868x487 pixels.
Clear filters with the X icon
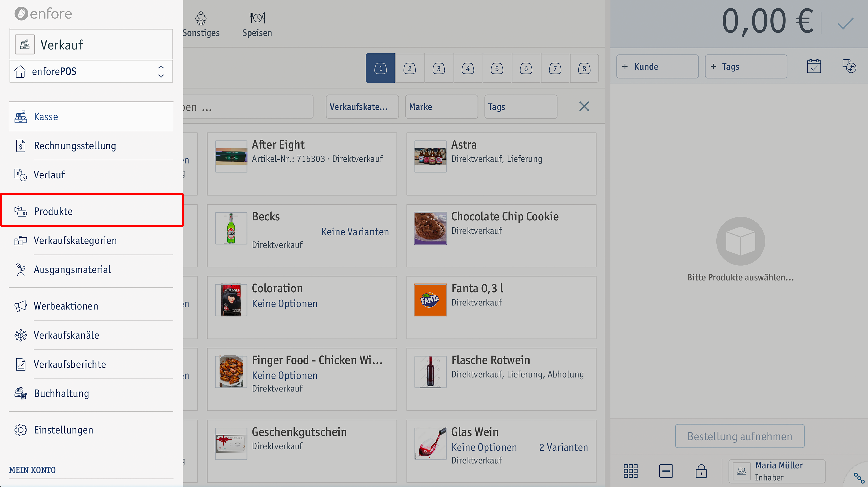point(584,106)
